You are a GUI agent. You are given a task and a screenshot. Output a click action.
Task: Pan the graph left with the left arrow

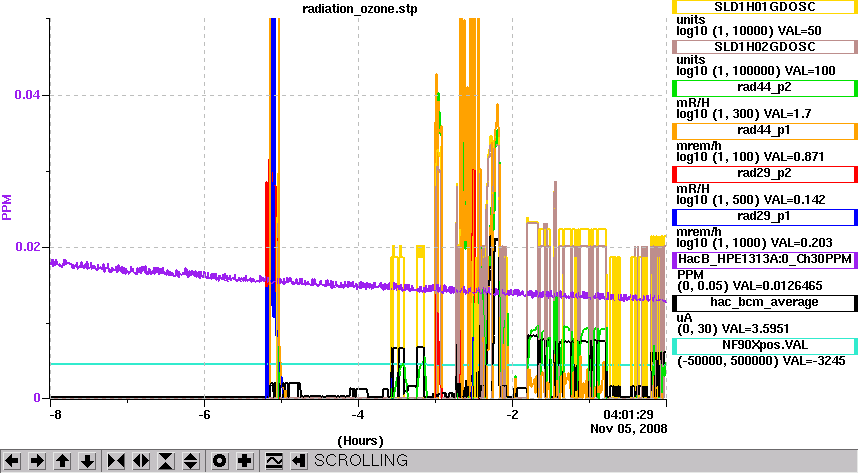tap(12, 461)
